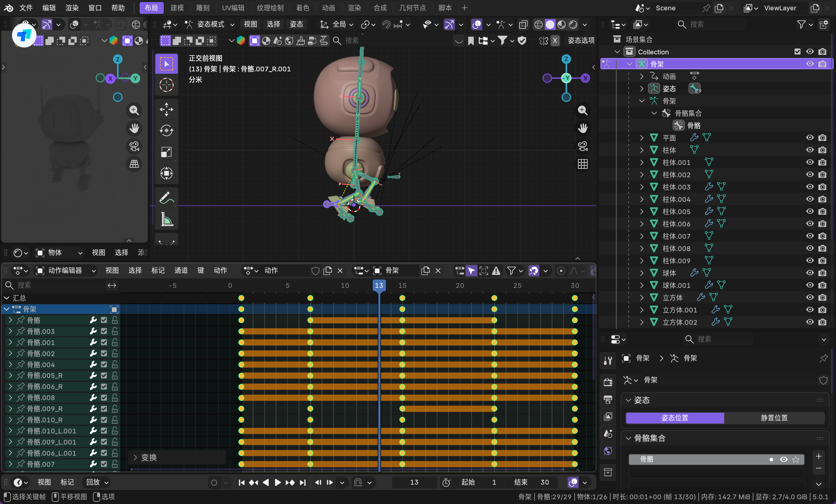Image resolution: width=836 pixels, height=504 pixels.
Task: Select the Rotate tool icon
Action: pyautogui.click(x=167, y=130)
